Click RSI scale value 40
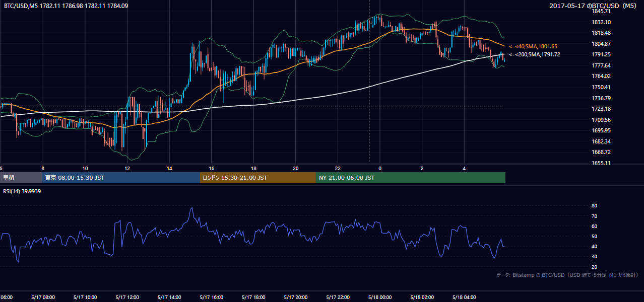 point(594,246)
